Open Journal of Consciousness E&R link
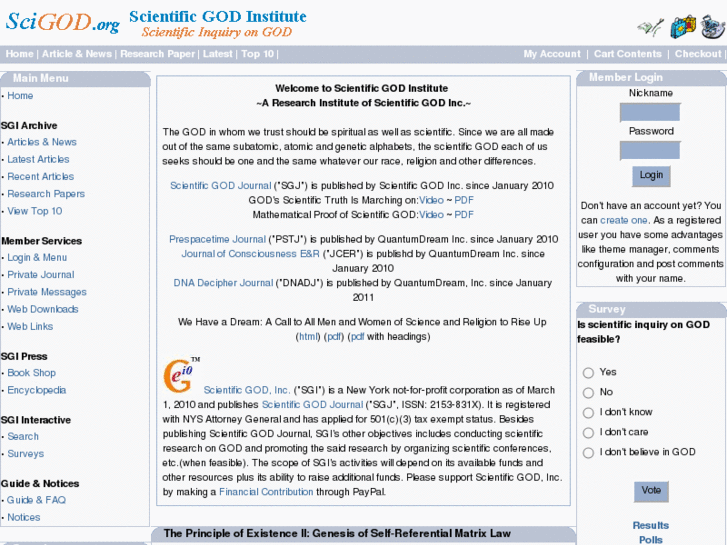 [x=250, y=254]
